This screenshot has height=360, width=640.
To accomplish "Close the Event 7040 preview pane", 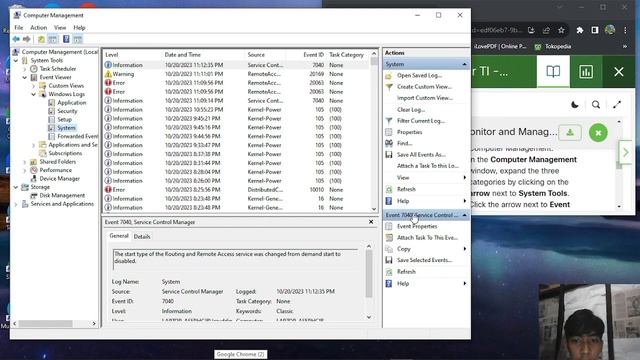I will point(371,222).
